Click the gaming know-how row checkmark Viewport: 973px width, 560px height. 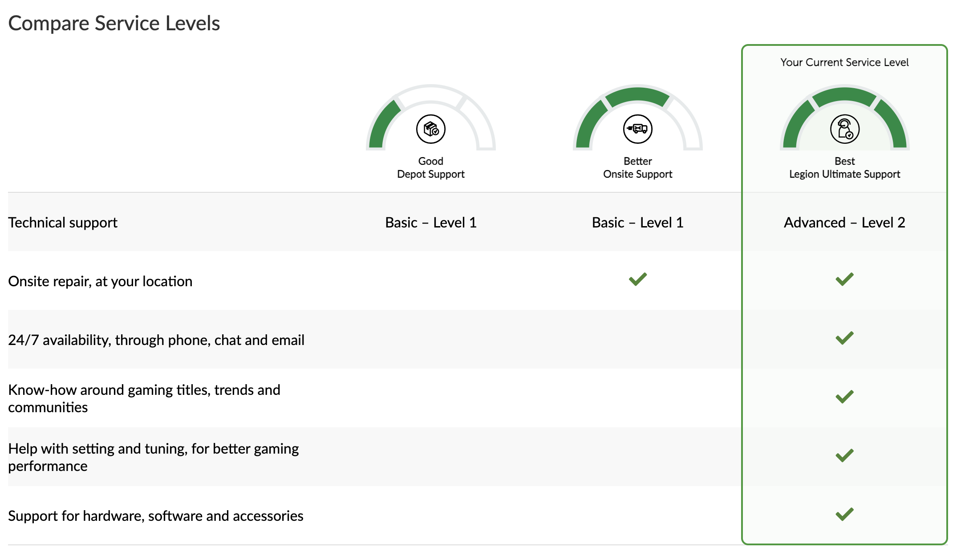tap(844, 397)
